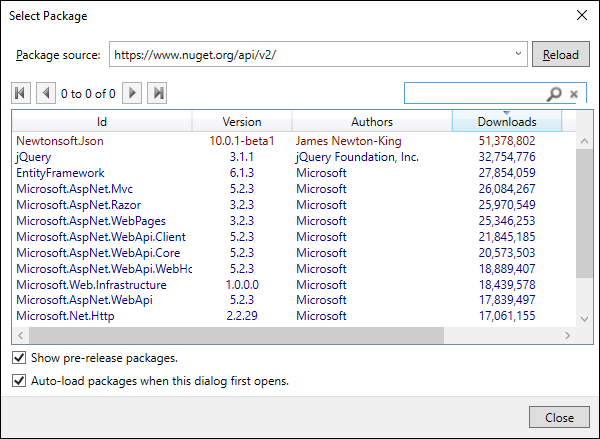Go to next page of packages

pos(132,94)
